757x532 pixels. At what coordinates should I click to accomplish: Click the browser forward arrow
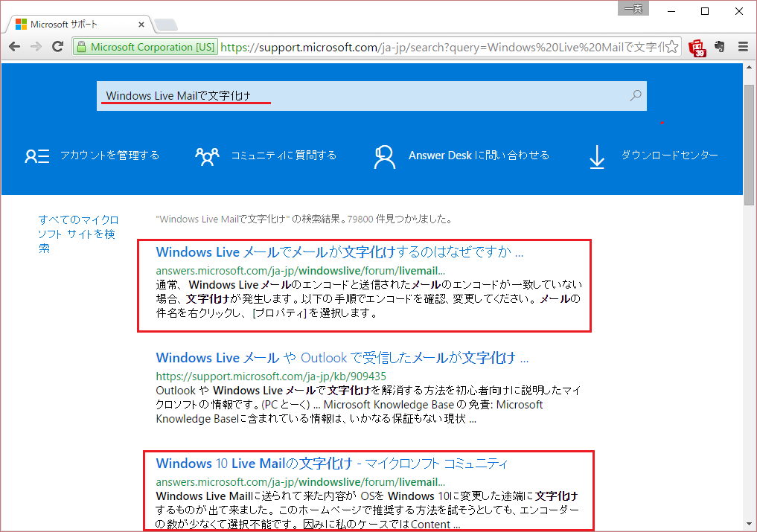pyautogui.click(x=36, y=47)
